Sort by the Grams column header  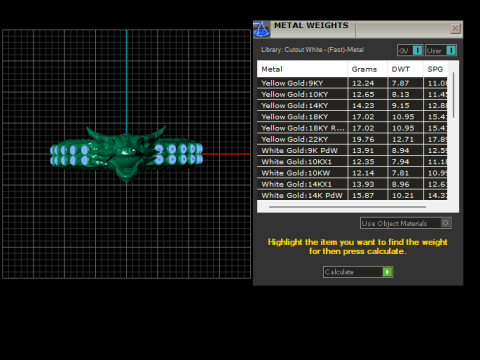(367, 69)
